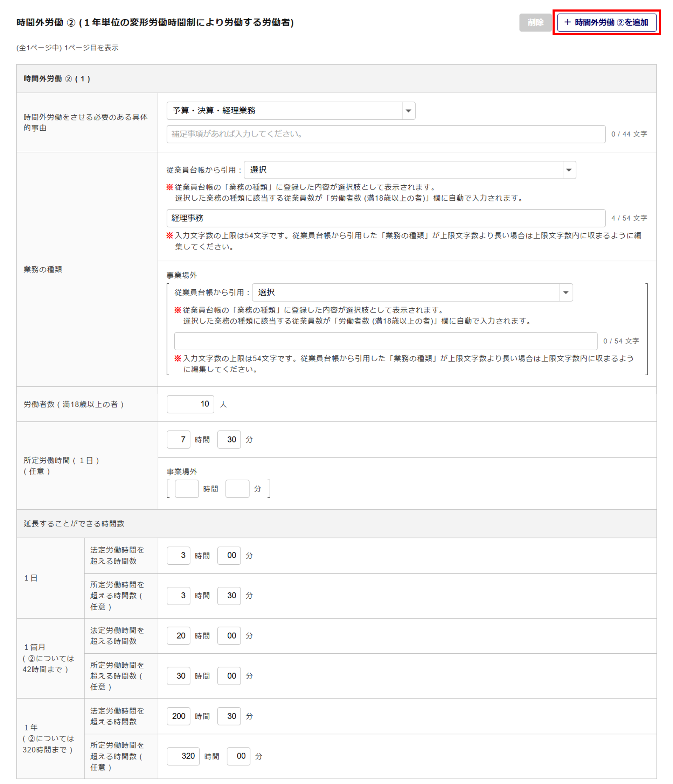673x784 pixels.
Task: Click the 時間外労働②を追加 button
Action: pyautogui.click(x=606, y=22)
